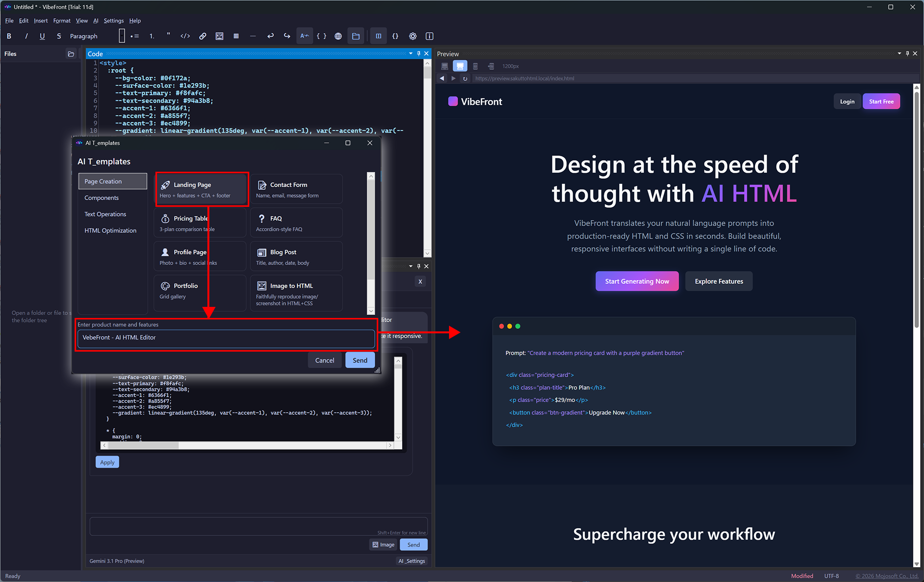Open the Format menu
The image size is (924, 582).
click(62, 21)
